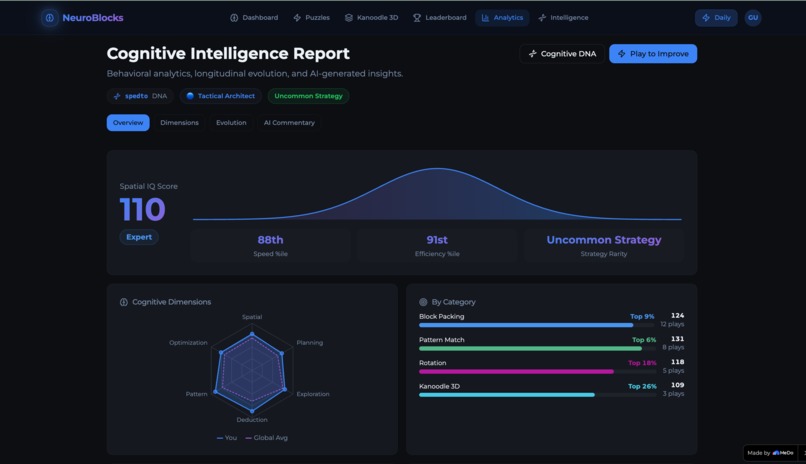Select the Overview tab
This screenshot has width=806, height=464.
[x=128, y=123]
